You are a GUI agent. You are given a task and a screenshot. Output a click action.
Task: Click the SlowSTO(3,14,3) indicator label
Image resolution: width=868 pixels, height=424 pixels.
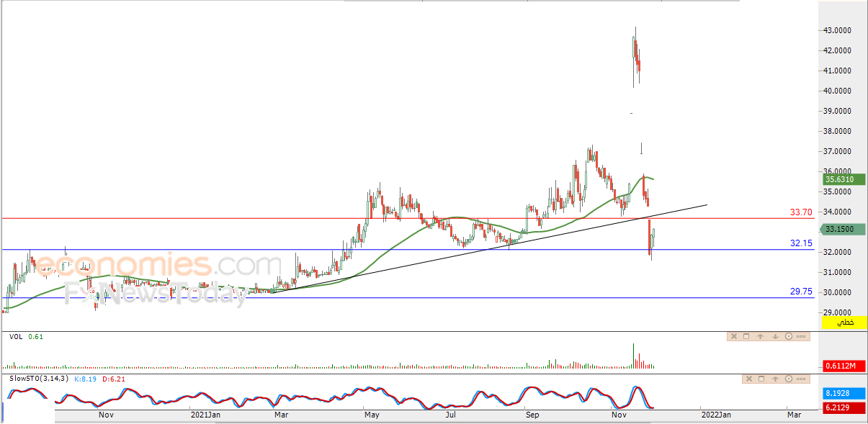pyautogui.click(x=38, y=379)
